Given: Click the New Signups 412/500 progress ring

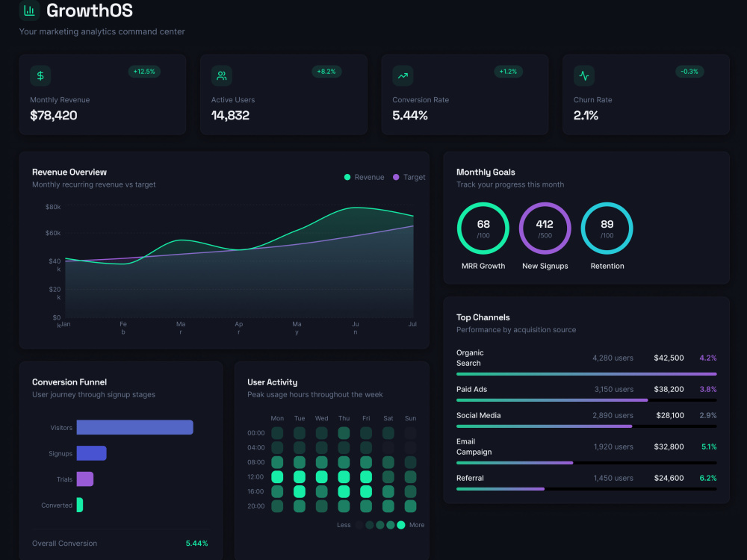Looking at the screenshot, I should click(x=545, y=228).
